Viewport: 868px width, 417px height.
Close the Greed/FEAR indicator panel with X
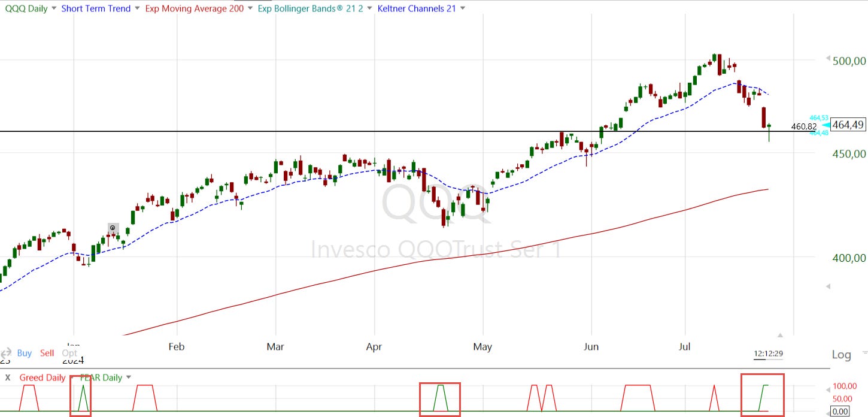point(8,377)
